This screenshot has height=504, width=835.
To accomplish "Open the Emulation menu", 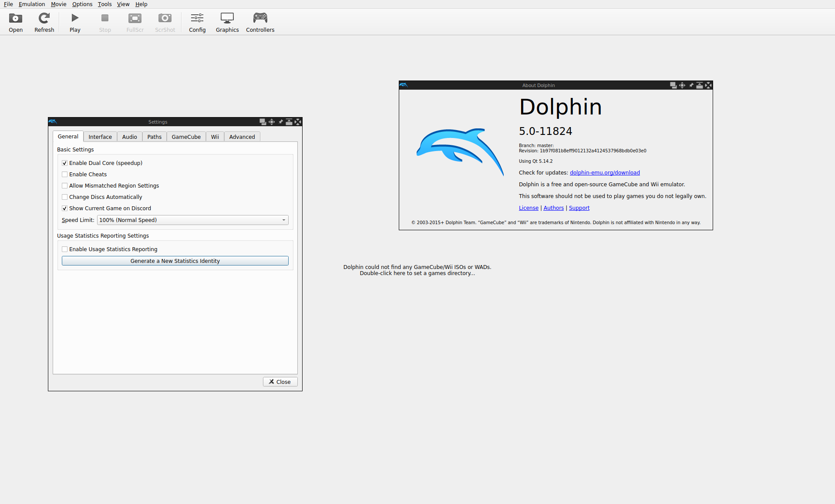I will [32, 4].
